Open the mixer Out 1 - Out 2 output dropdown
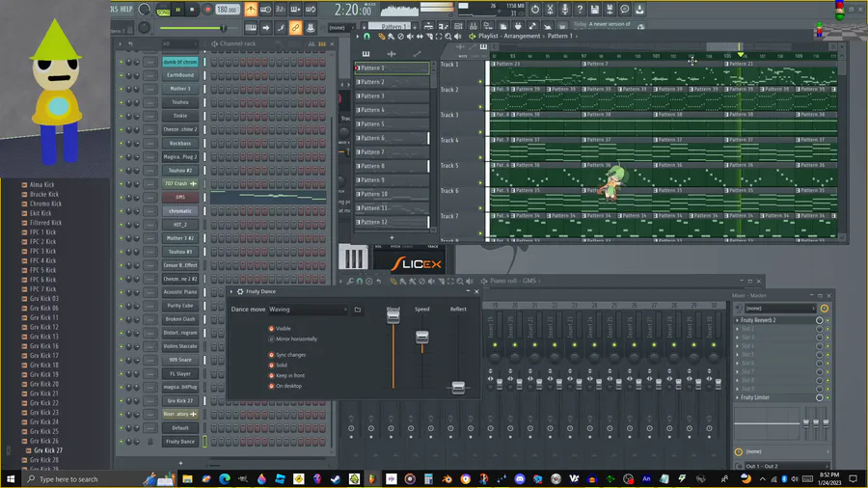This screenshot has width=868, height=488. tap(785, 467)
